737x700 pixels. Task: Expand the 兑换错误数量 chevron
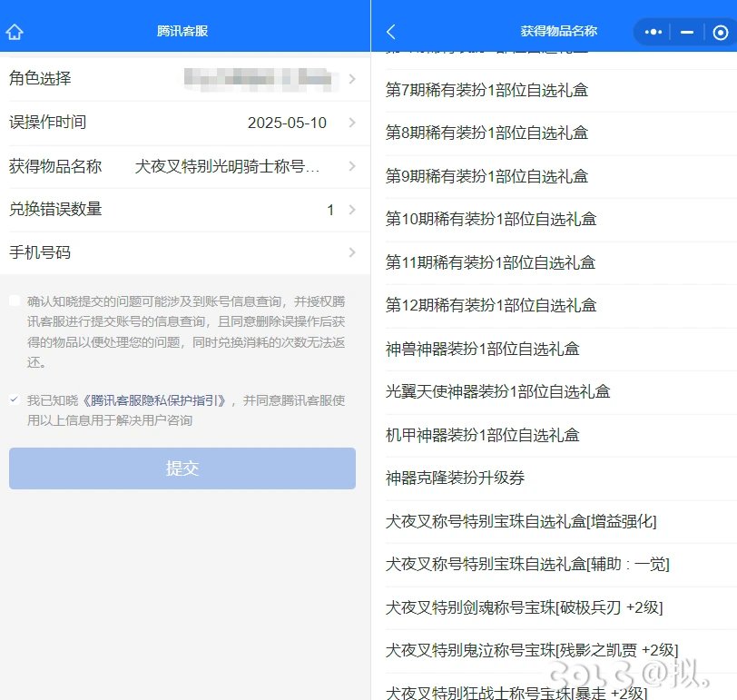(x=352, y=209)
